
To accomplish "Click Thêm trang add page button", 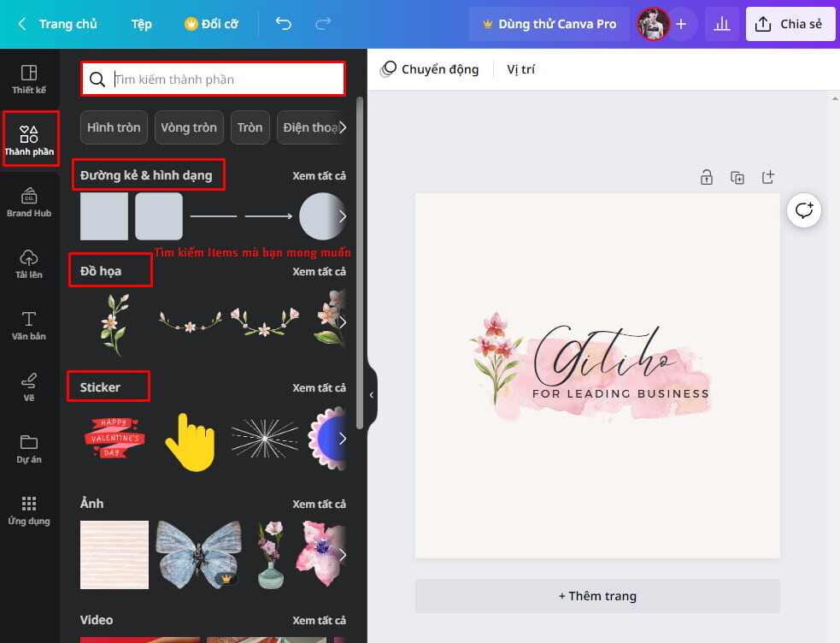I will [x=597, y=596].
